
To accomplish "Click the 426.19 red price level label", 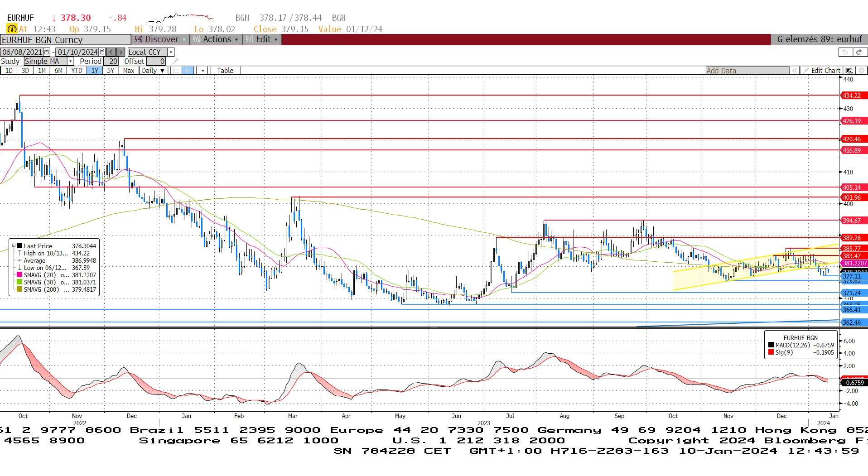I will (x=854, y=121).
